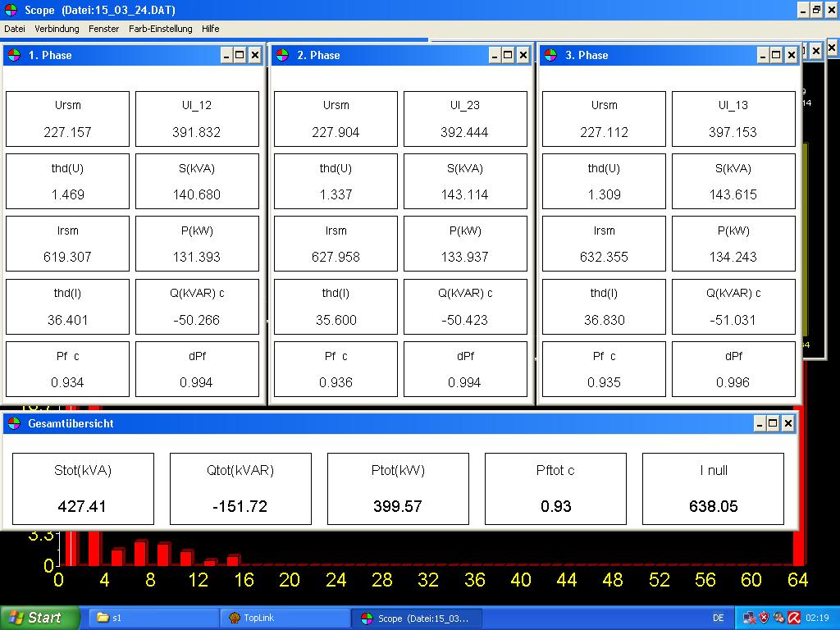
Task: Select thd(I) 36.401 box
Action: [x=67, y=307]
